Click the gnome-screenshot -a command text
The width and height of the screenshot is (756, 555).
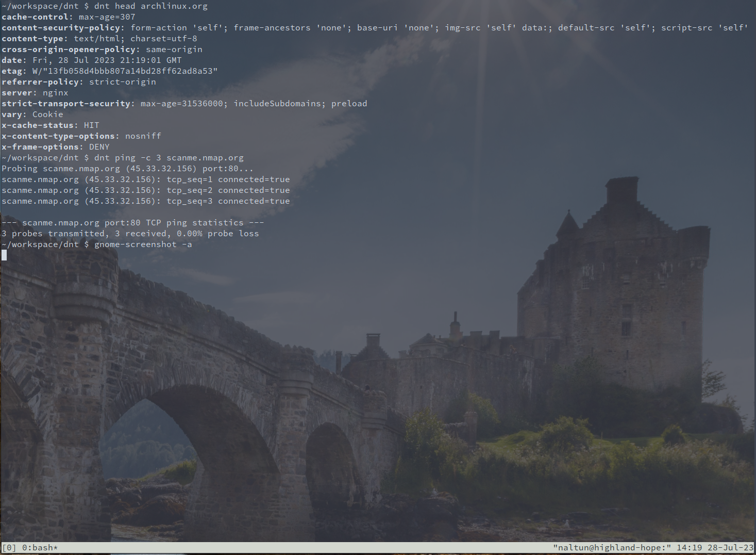coord(143,244)
